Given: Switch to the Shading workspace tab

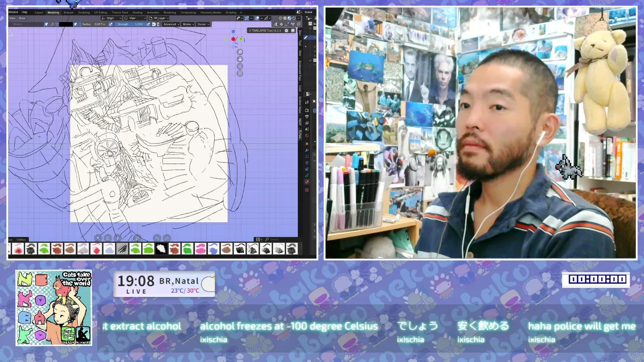Looking at the screenshot, I should 137,13.
